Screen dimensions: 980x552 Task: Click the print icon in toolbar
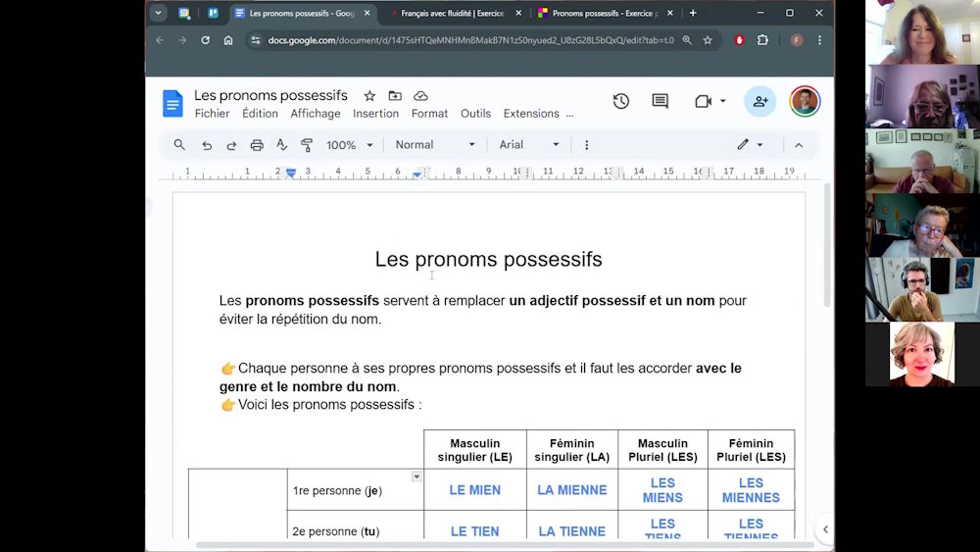pyautogui.click(x=257, y=145)
